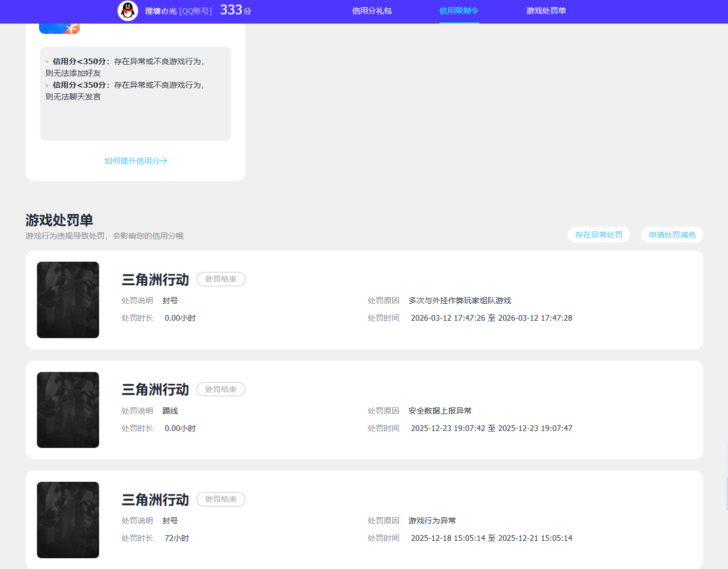Click the 申请处罚减免 button

672,234
